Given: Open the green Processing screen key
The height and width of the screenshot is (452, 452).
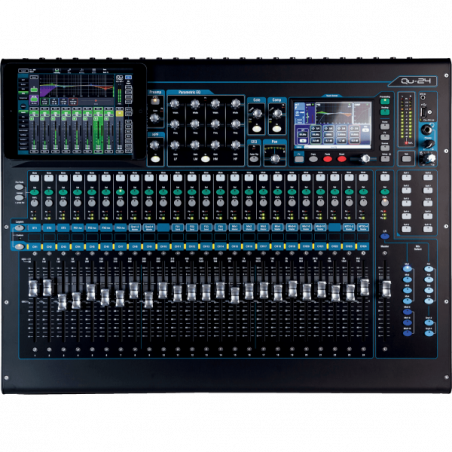Looking at the screenshot, I should [385, 101].
